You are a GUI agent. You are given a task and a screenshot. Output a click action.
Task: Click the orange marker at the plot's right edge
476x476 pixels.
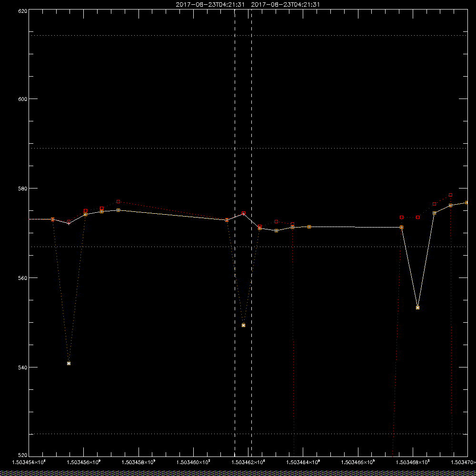tap(467, 202)
